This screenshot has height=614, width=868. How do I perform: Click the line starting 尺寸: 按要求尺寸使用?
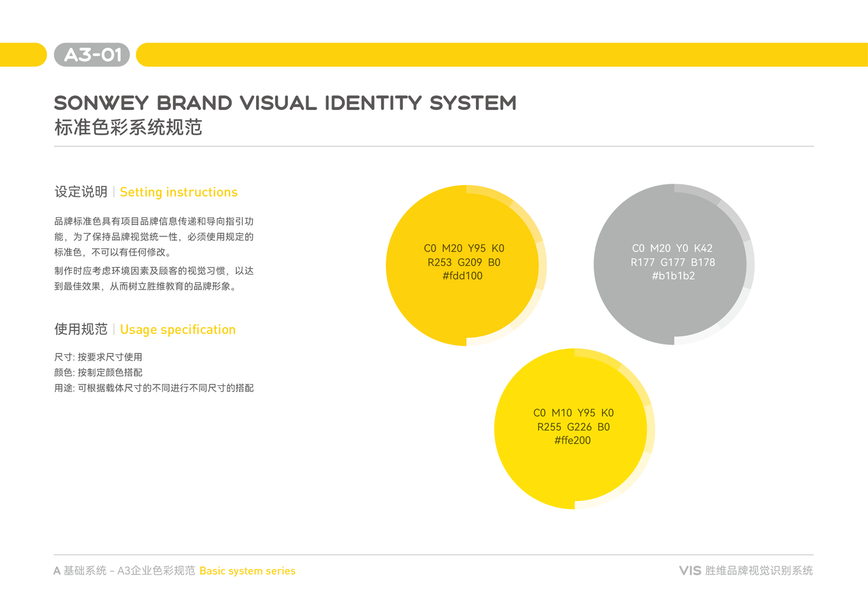[98, 357]
